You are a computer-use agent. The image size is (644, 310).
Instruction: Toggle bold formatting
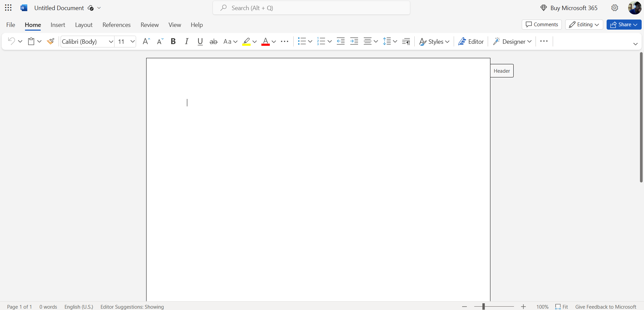tap(173, 41)
